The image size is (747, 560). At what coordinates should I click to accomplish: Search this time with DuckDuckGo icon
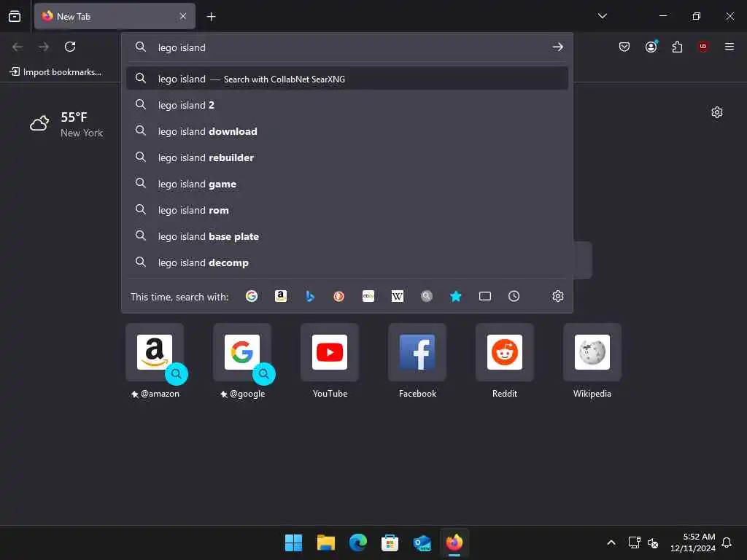point(338,296)
